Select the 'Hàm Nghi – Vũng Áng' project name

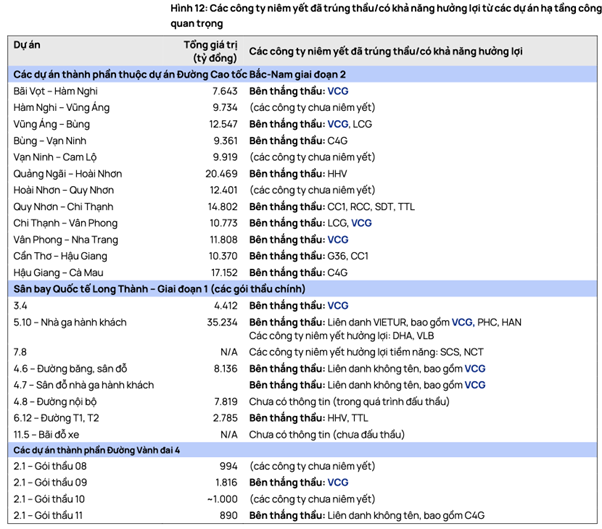[61, 108]
